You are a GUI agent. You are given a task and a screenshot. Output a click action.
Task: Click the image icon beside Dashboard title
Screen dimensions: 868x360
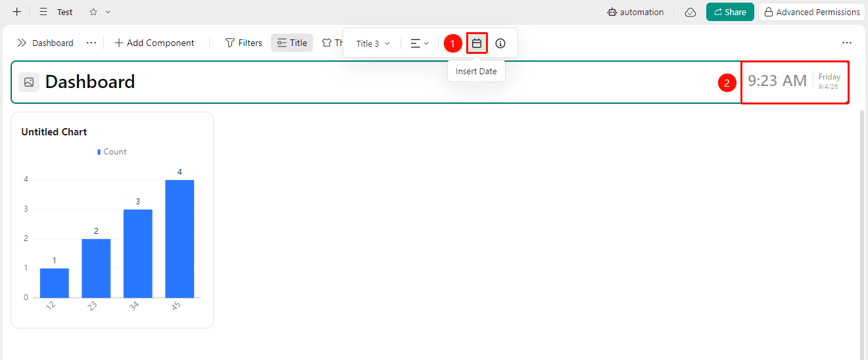(x=29, y=82)
